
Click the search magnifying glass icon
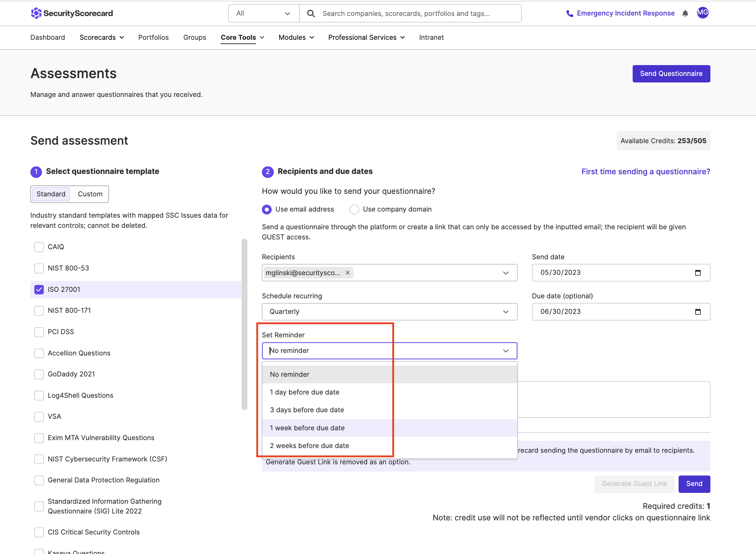tap(310, 13)
